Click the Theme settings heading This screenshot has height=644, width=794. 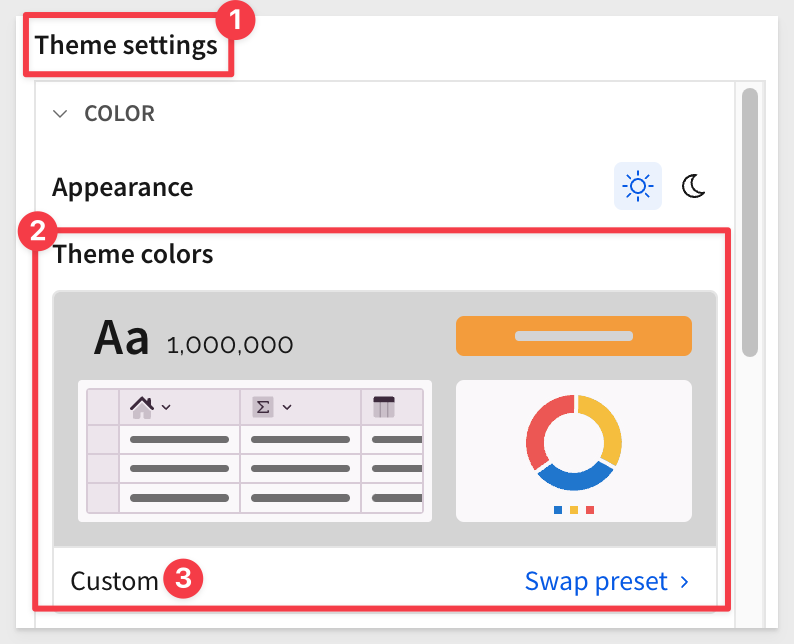point(126,45)
